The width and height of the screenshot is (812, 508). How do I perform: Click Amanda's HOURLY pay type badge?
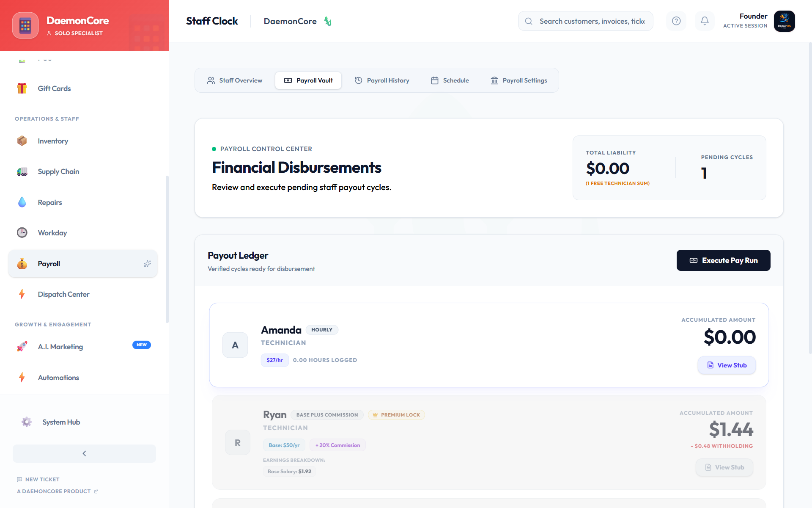pyautogui.click(x=322, y=330)
